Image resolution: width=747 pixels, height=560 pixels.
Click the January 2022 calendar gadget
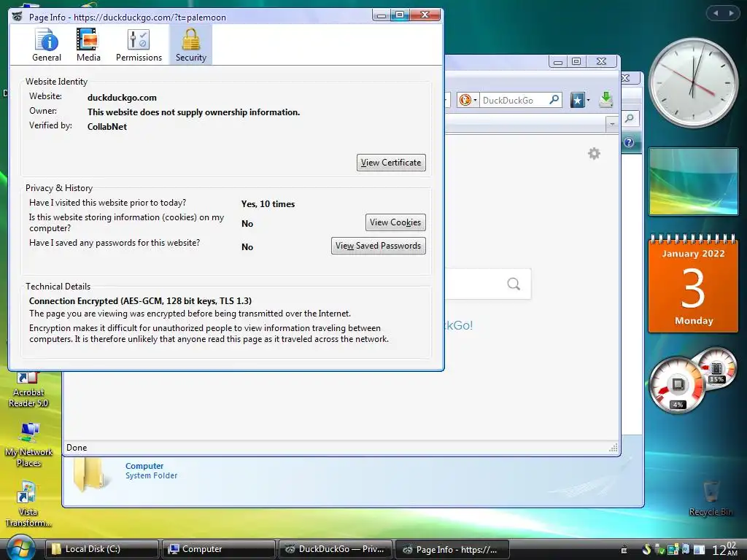click(x=693, y=284)
